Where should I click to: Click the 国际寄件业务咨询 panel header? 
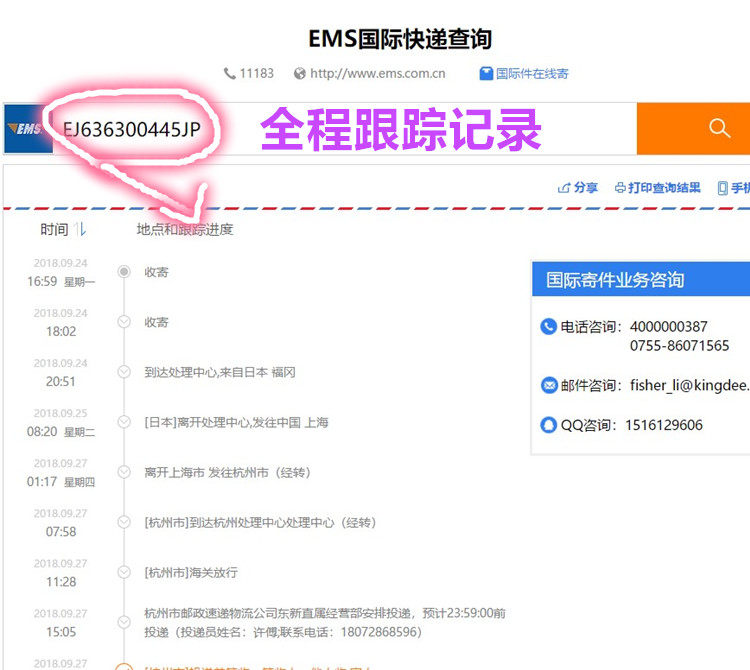point(641,279)
